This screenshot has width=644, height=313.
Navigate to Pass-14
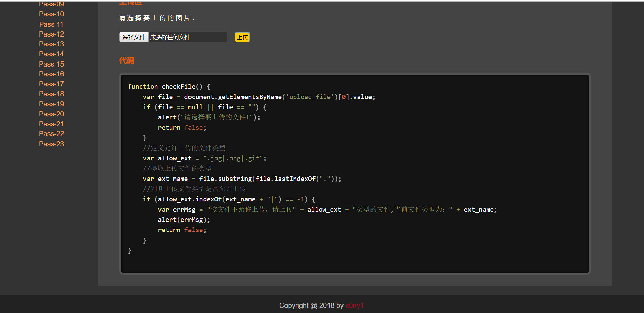pyautogui.click(x=51, y=54)
